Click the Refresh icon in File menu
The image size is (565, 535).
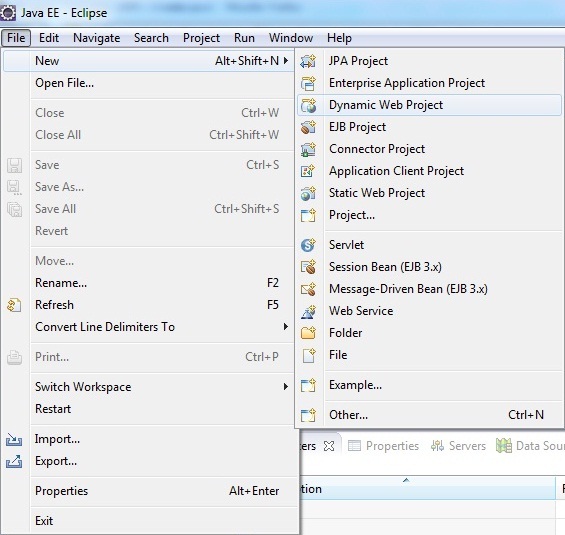[14, 305]
